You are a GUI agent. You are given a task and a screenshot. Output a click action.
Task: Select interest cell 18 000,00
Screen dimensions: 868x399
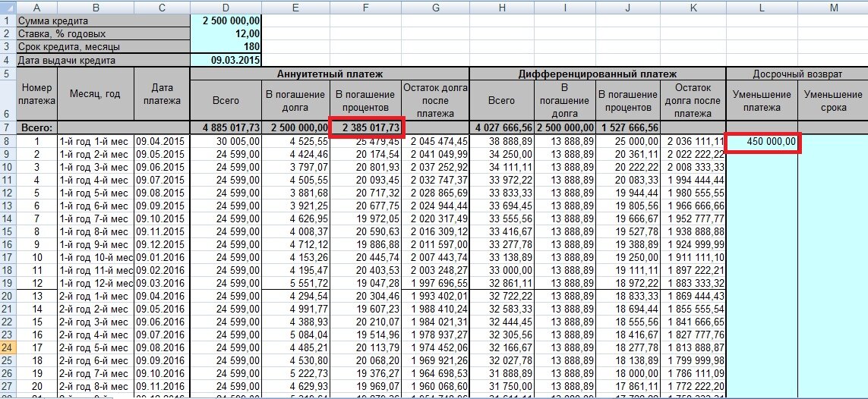628,373
